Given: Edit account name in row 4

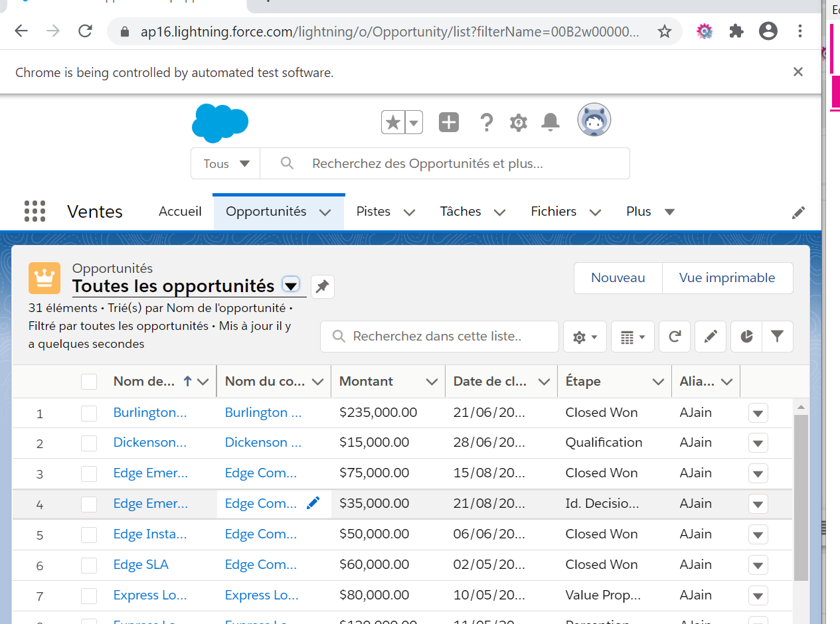Looking at the screenshot, I should pyautogui.click(x=313, y=504).
